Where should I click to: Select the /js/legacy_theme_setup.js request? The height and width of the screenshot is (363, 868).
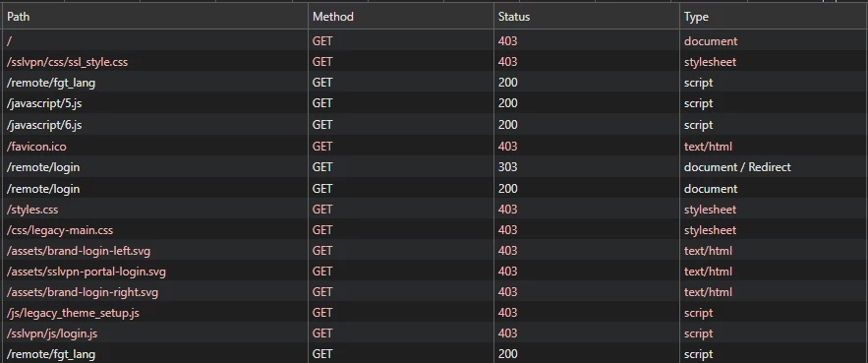pyautogui.click(x=434, y=313)
